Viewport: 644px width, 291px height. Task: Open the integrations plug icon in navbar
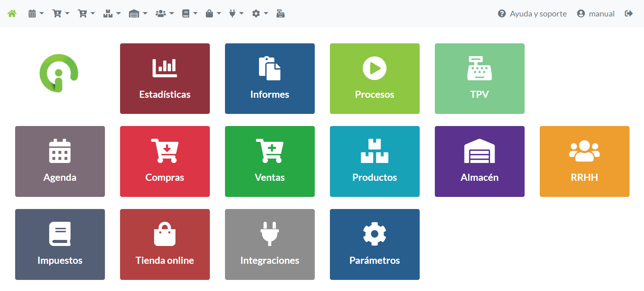(232, 13)
